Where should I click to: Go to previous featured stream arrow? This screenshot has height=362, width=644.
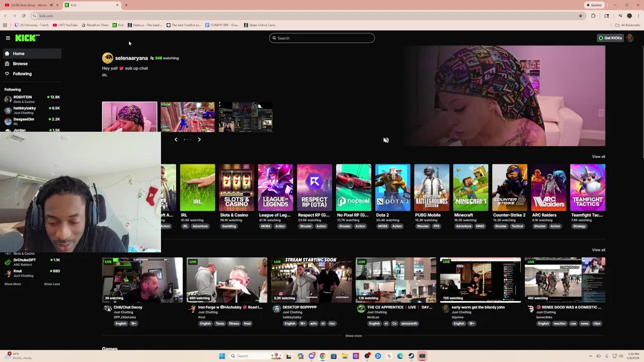(x=176, y=140)
